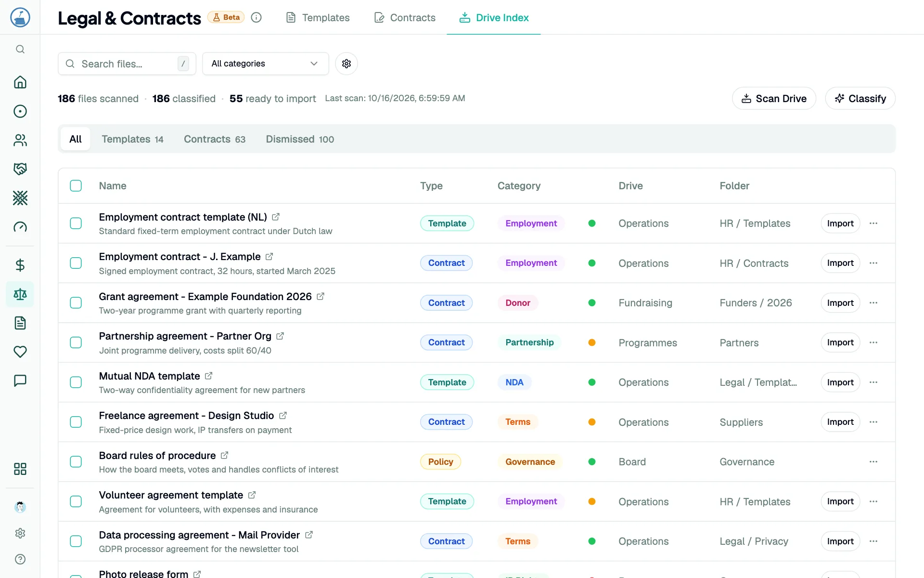The height and width of the screenshot is (578, 924).
Task: Open more options for Volunteer agreement template
Action: pos(873,501)
